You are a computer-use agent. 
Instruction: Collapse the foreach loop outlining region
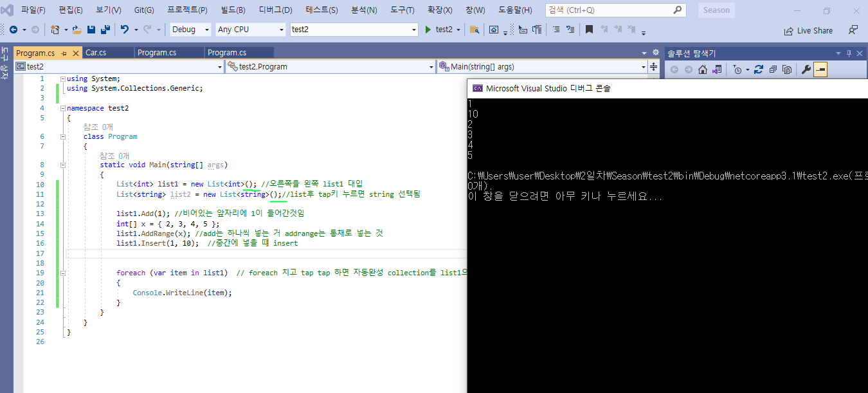62,273
